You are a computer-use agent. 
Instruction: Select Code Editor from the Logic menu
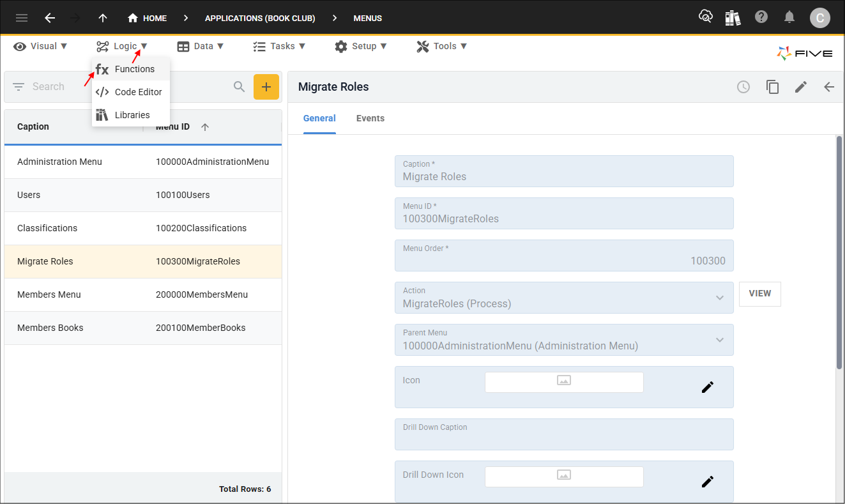coord(131,92)
